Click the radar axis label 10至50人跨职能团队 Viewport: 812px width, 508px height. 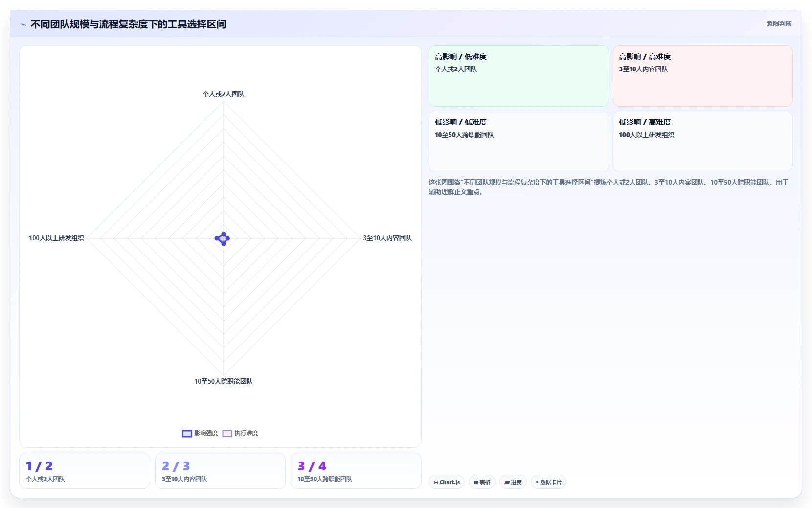tap(224, 381)
